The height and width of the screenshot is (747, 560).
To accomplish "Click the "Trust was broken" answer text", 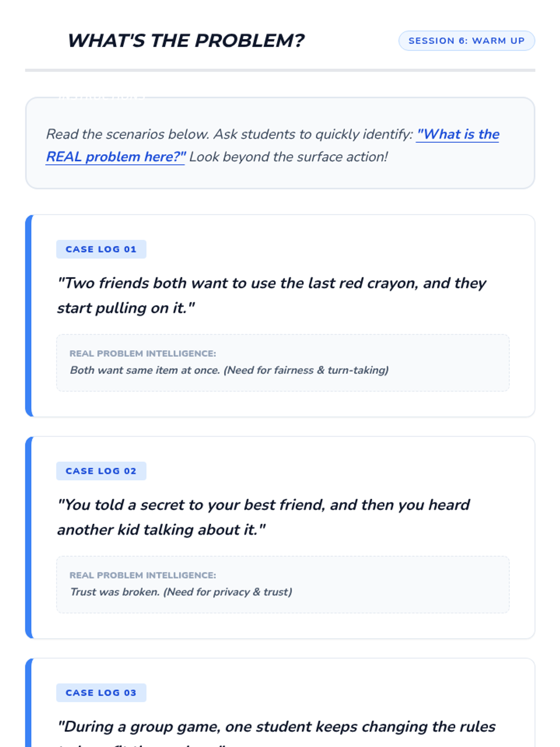I will [115, 592].
